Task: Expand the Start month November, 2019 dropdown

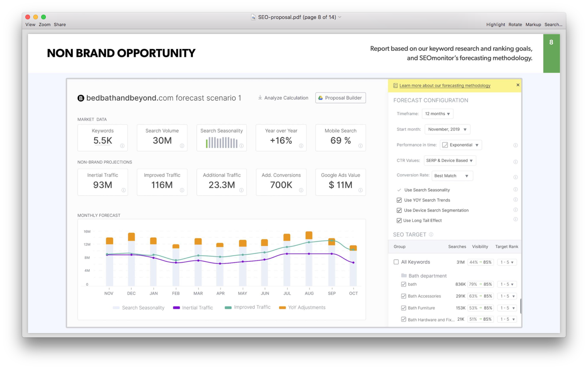Action: 447,129
